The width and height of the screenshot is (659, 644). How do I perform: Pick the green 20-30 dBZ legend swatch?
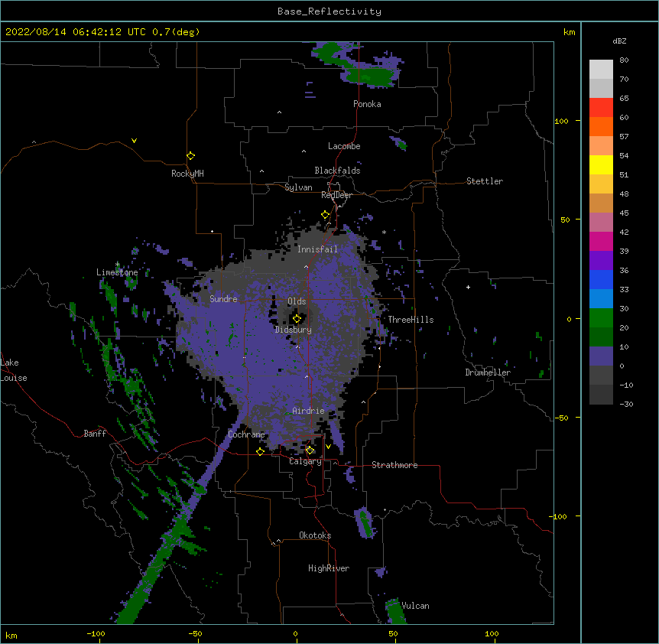(x=601, y=318)
